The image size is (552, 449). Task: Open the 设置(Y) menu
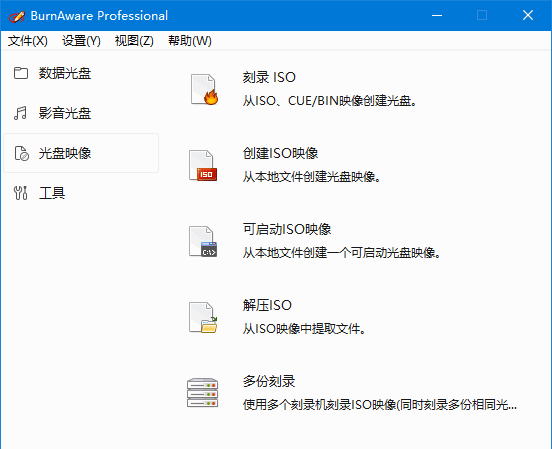(x=81, y=41)
